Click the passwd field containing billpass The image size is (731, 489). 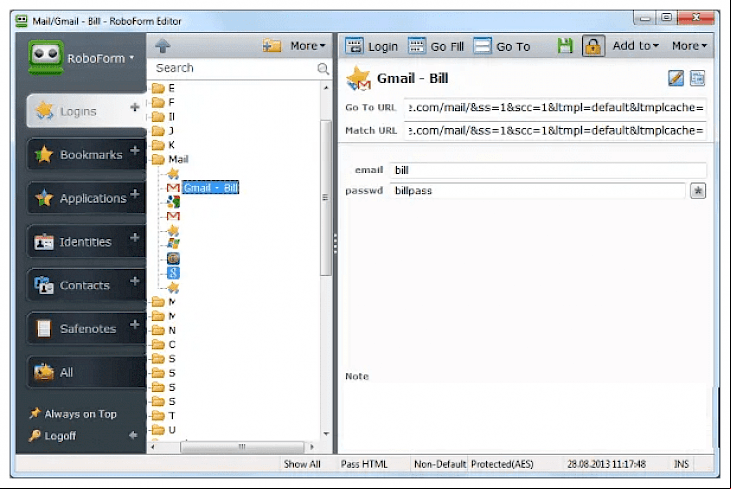[x=538, y=191]
